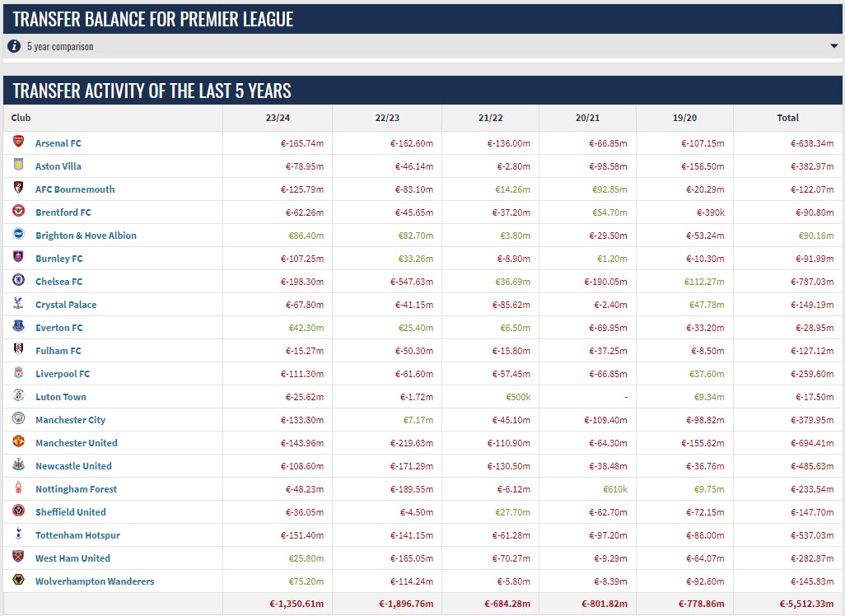Click the Chelsea FC club crest
The image size is (845, 616).
point(18,280)
